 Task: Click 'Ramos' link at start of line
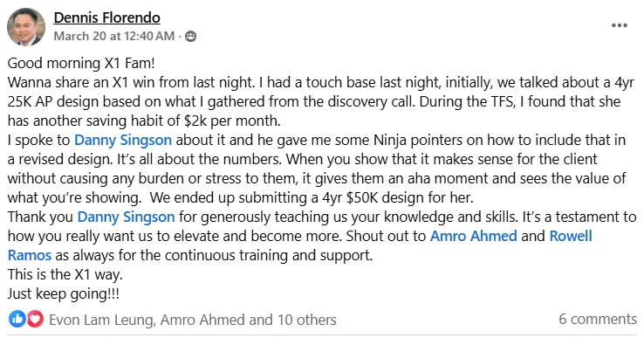(x=30, y=255)
